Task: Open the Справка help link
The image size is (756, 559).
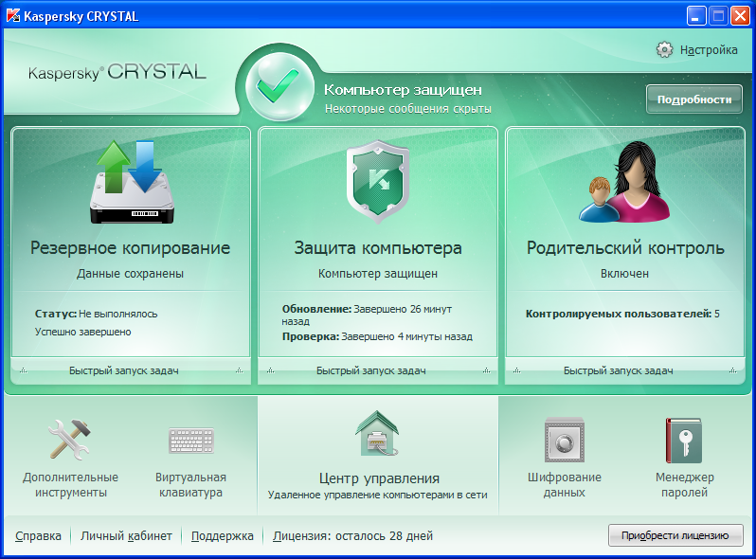Action: (x=38, y=536)
